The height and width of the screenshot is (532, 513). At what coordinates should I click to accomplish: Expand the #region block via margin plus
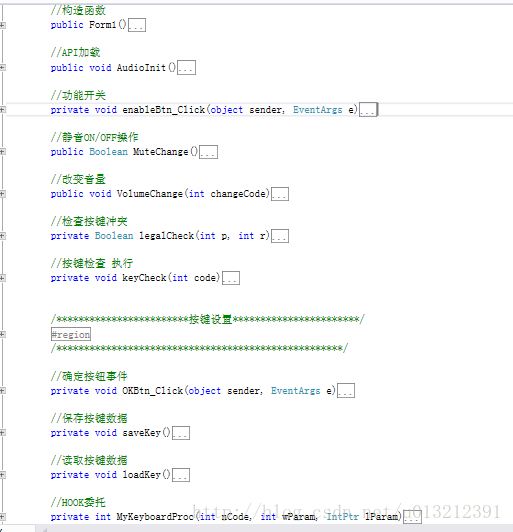(x=2, y=334)
